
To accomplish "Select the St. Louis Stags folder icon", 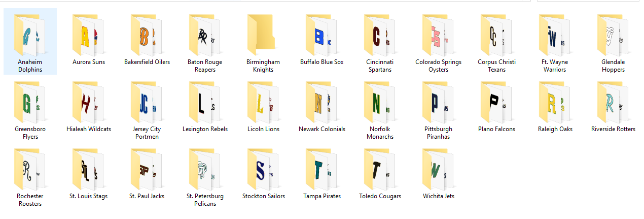I will (x=88, y=169).
